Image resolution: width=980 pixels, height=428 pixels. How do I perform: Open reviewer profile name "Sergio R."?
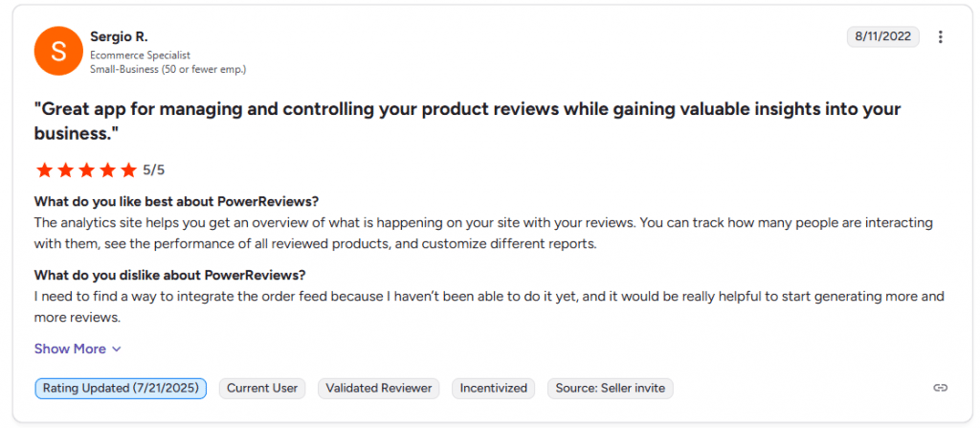119,36
